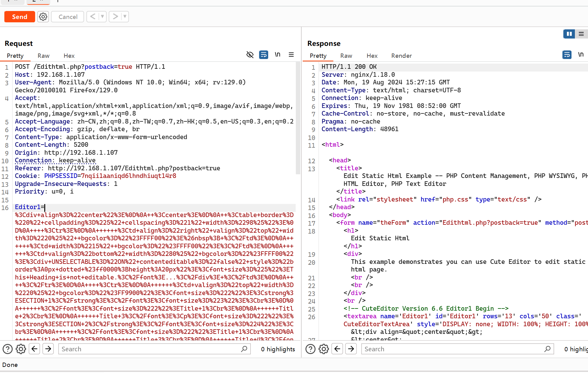
Task: Open the forward history dropdown arrow
Action: point(125,17)
